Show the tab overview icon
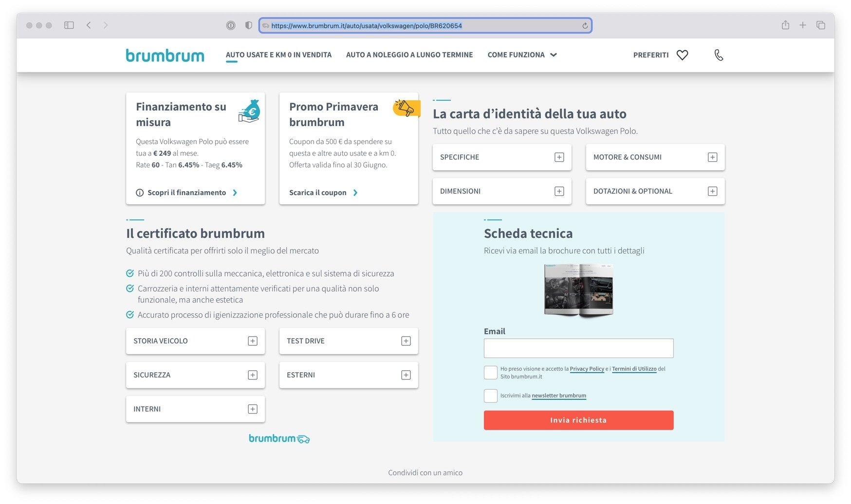 tap(821, 25)
